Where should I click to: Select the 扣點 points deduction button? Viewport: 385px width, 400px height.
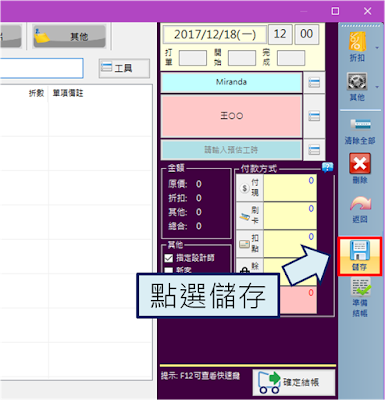point(250,243)
